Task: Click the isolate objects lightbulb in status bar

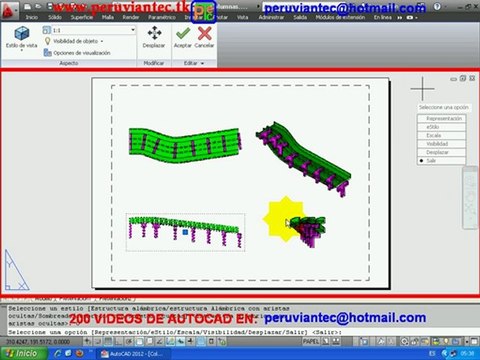Action: tap(446, 341)
